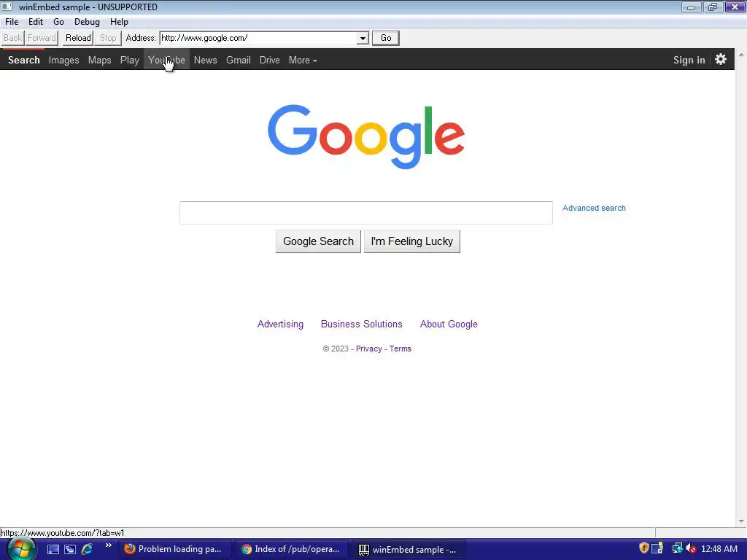The height and width of the screenshot is (560, 747).
Task: Click the Google logo
Action: click(366, 136)
